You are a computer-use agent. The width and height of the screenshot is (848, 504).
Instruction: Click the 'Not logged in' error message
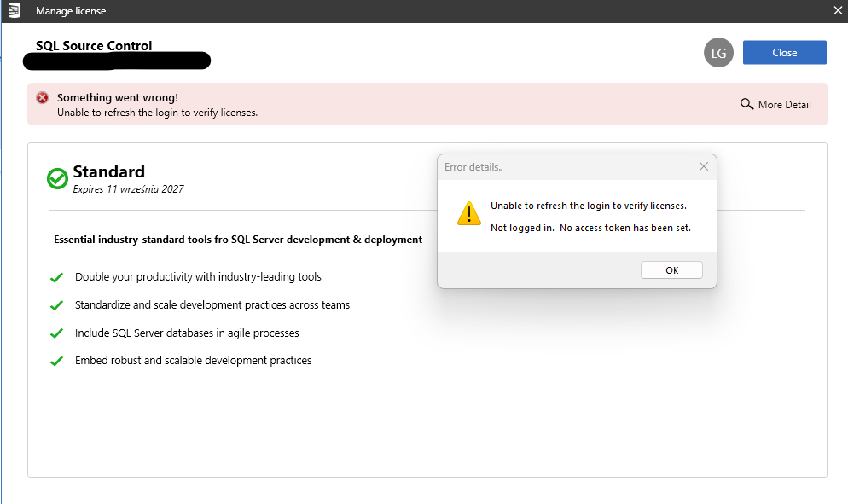point(590,228)
